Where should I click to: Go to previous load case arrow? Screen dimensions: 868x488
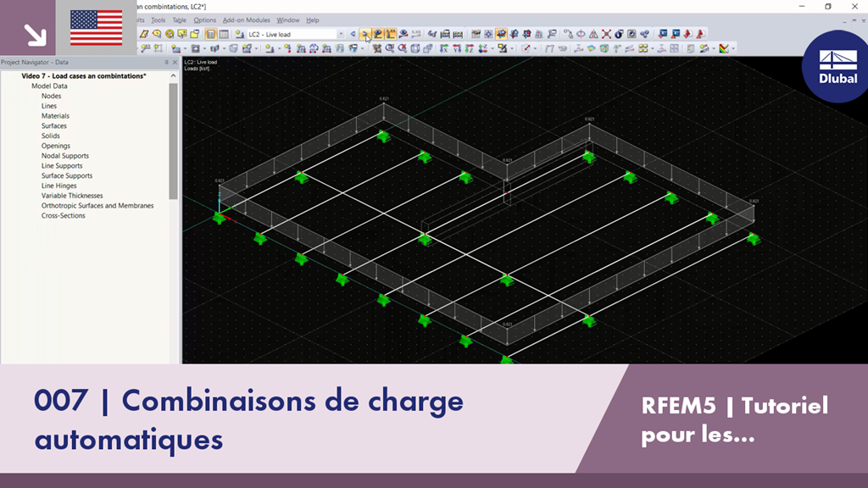click(353, 34)
